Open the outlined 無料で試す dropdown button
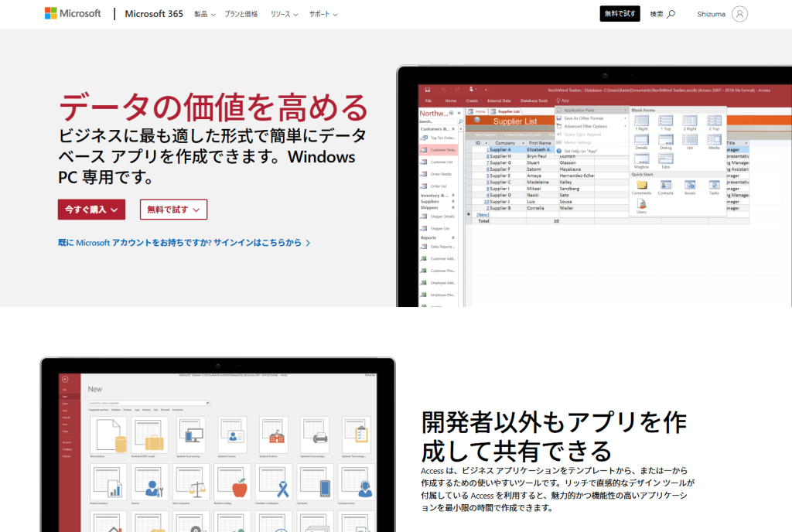The height and width of the screenshot is (532, 792). click(173, 210)
